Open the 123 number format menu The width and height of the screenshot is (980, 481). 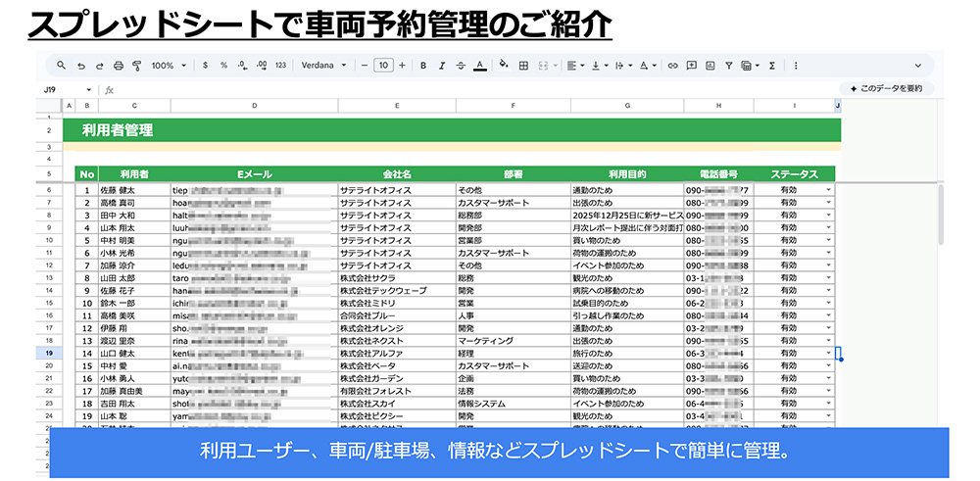[x=280, y=66]
